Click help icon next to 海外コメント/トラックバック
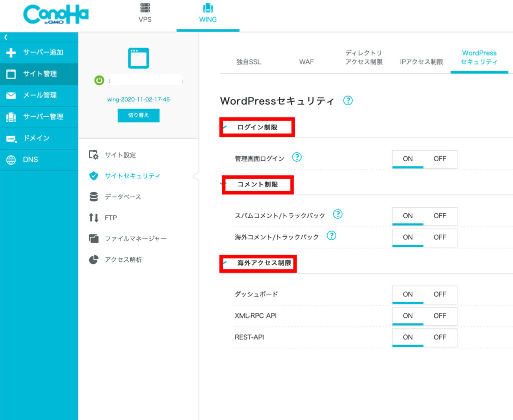The width and height of the screenshot is (513, 420). click(332, 236)
